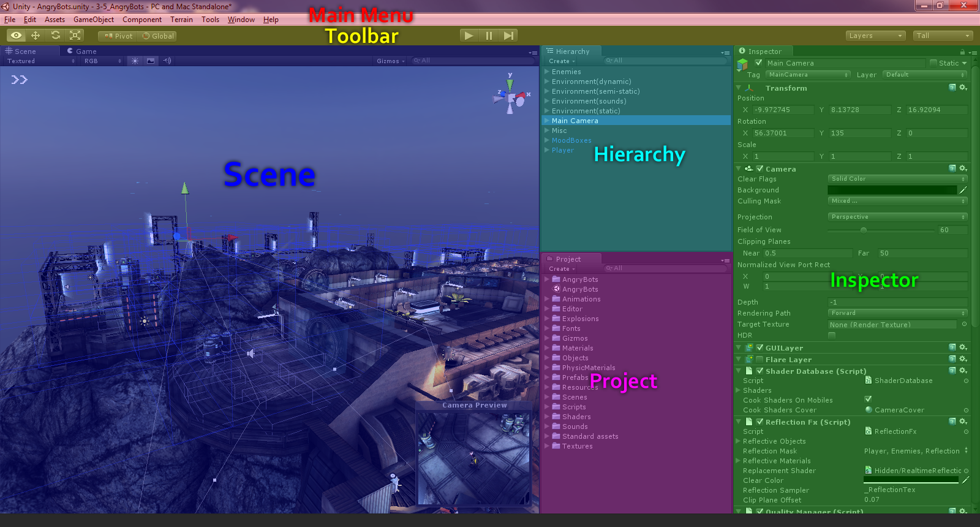Toggle the GUILayer component checkbox
This screenshot has width=980, height=527.
759,347
